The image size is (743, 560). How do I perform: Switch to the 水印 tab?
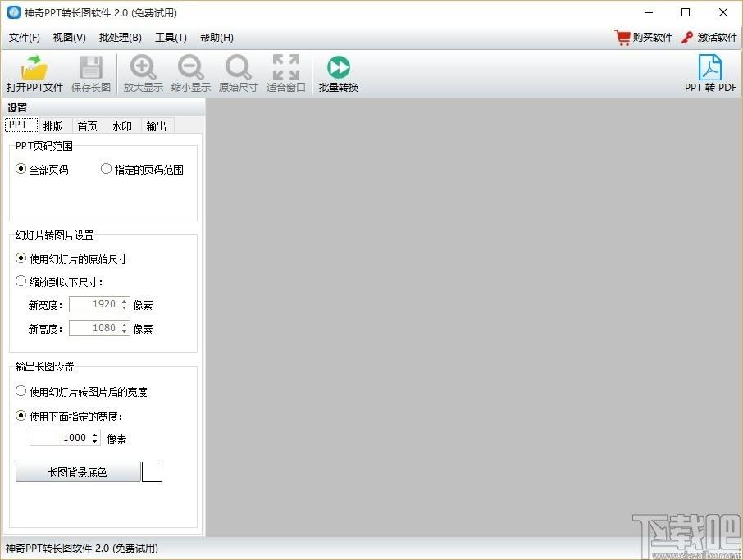click(x=121, y=126)
